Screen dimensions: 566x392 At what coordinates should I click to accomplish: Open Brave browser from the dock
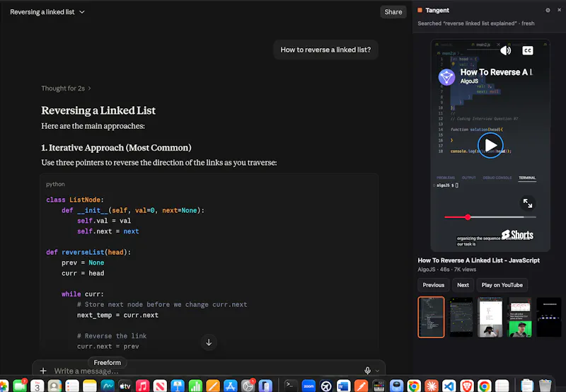click(467, 386)
